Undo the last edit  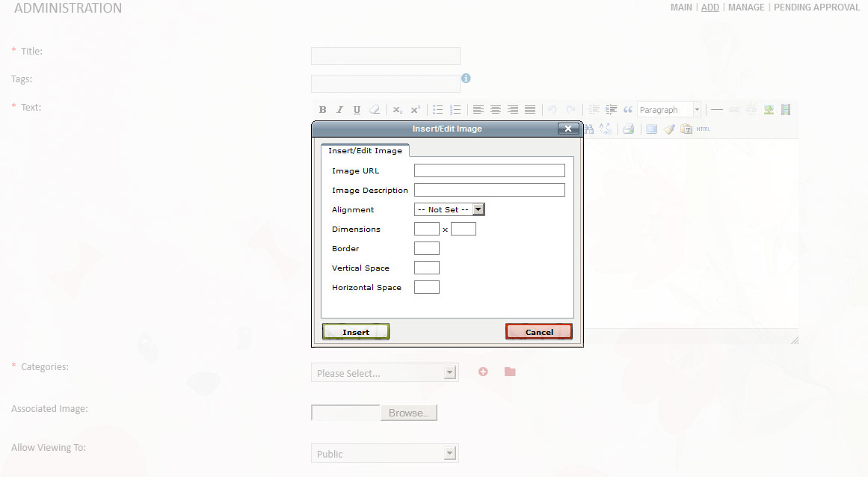(x=552, y=110)
